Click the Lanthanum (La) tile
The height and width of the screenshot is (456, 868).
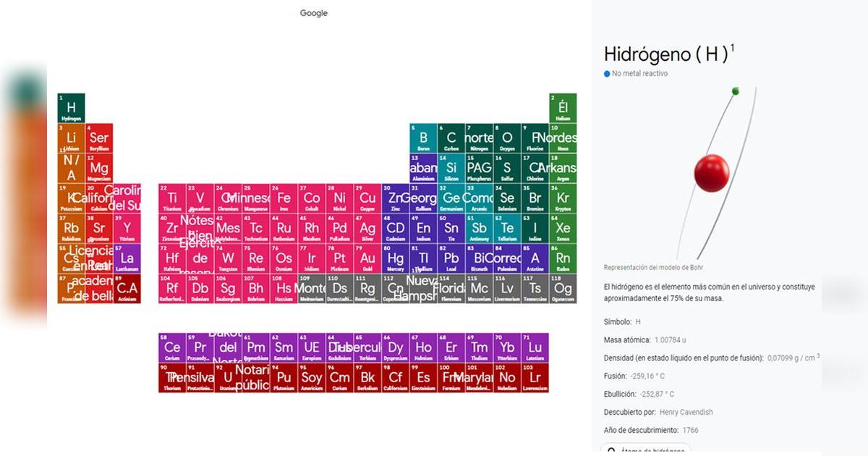(127, 258)
